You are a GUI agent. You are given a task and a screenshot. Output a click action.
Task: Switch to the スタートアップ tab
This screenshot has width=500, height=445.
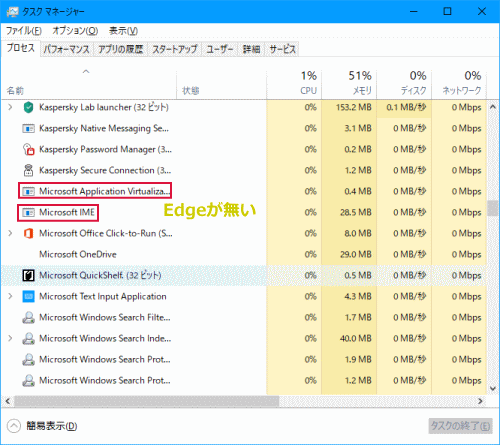click(175, 49)
